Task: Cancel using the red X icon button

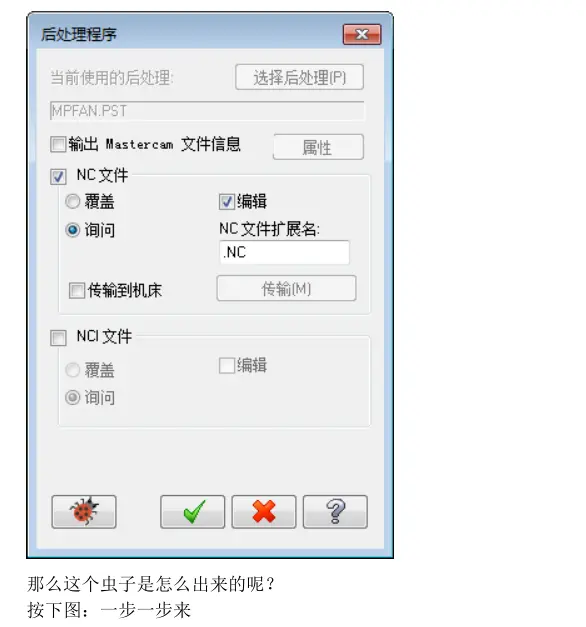Action: click(x=264, y=511)
